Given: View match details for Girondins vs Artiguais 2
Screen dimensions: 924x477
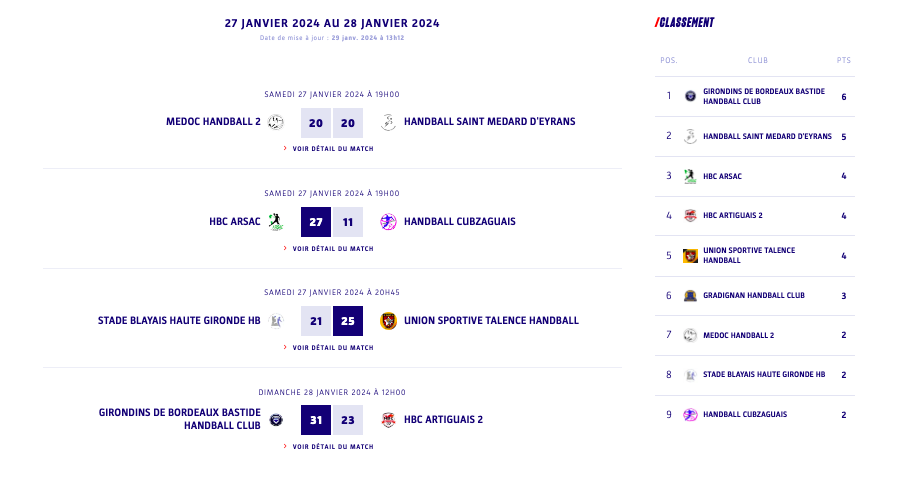Looking at the screenshot, I should coord(333,447).
